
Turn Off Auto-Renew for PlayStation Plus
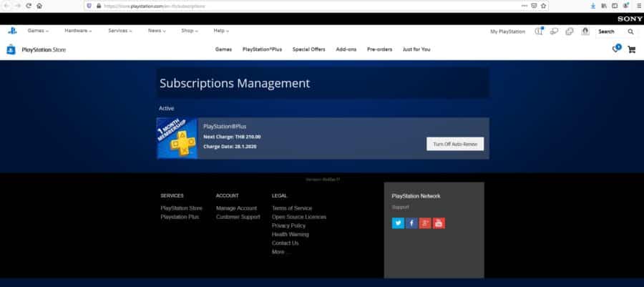455,144
